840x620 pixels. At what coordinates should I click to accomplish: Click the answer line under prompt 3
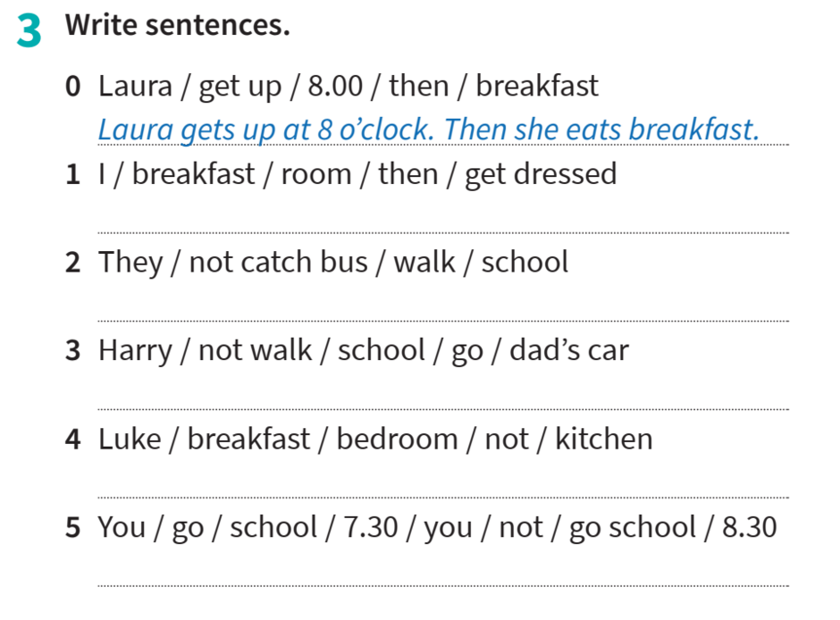tap(443, 409)
